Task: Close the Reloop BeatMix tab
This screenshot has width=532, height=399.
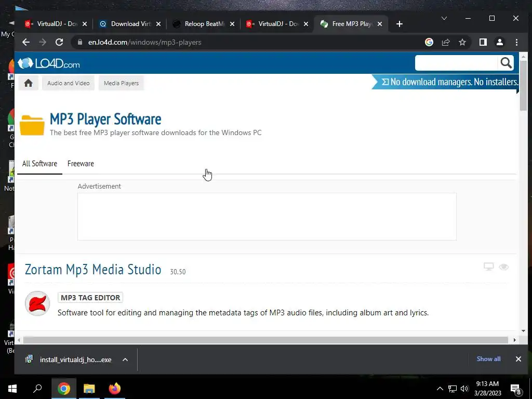Action: click(232, 24)
